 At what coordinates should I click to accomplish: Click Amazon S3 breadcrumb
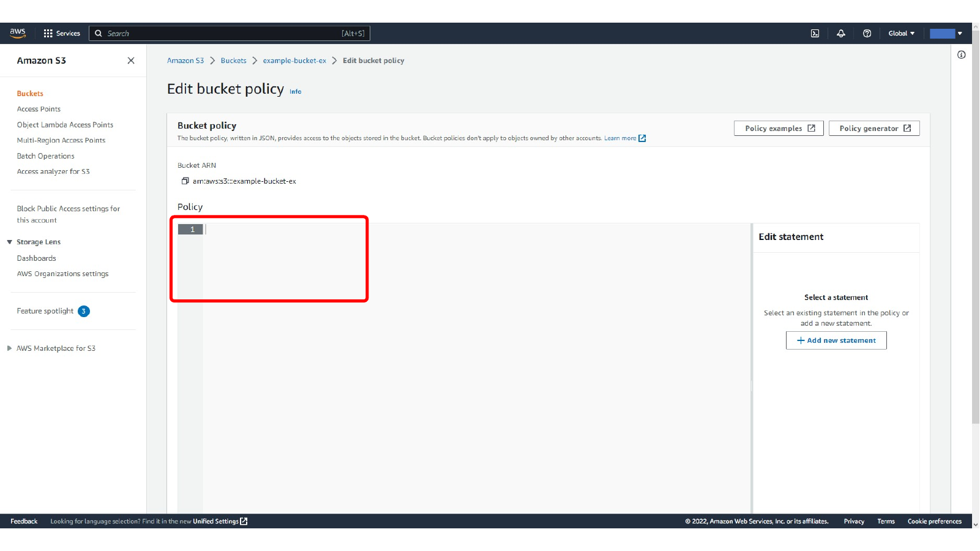coord(185,61)
